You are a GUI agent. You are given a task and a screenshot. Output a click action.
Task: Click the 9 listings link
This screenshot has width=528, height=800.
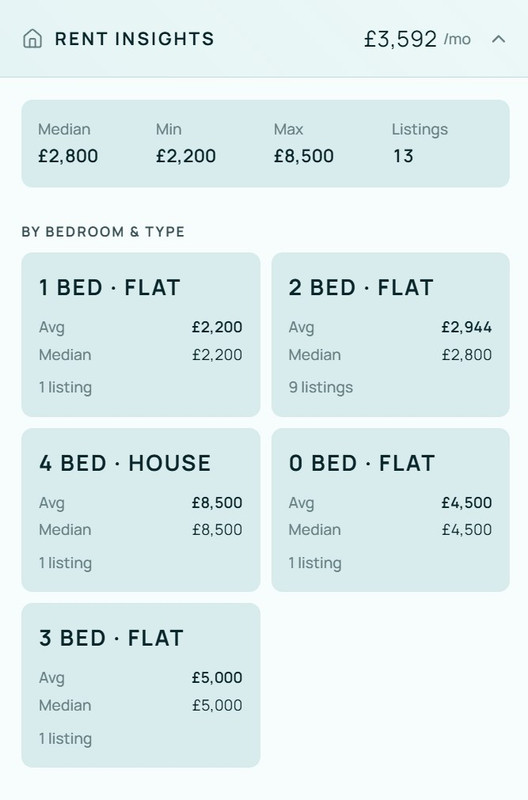point(321,387)
